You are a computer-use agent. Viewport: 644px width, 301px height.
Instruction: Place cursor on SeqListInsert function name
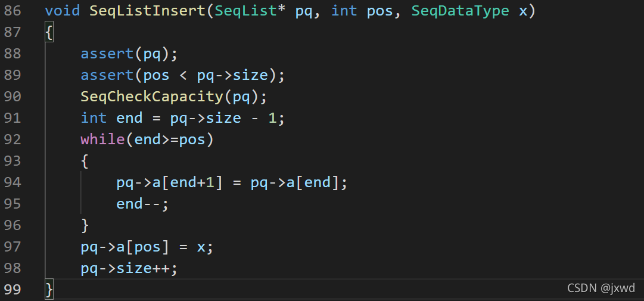(147, 11)
